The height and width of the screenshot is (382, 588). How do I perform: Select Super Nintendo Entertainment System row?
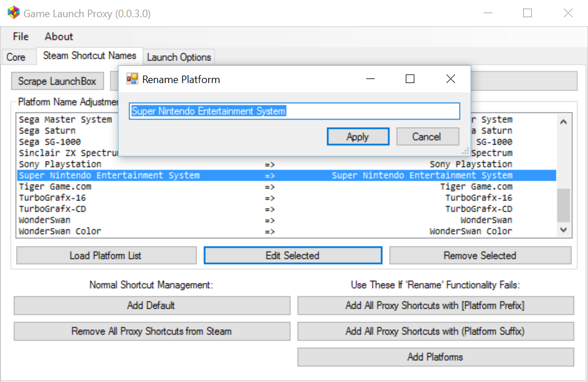(x=287, y=175)
